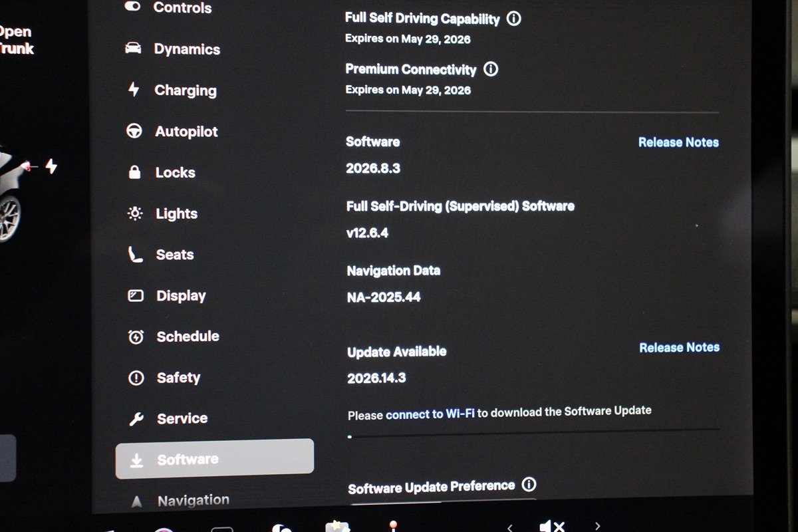Click the Full Self Driving Capability heading

pos(422,19)
